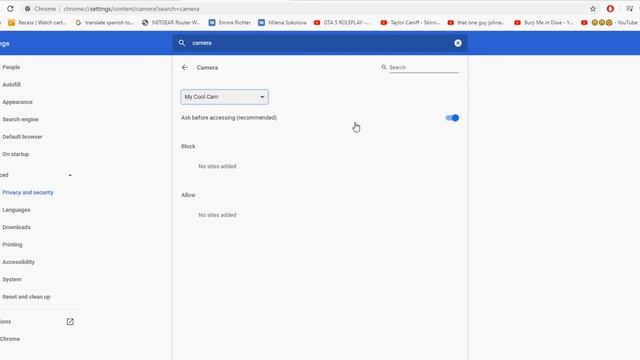This screenshot has height=360, width=640.
Task: Open the red Opera-style extension icon
Action: point(610,9)
